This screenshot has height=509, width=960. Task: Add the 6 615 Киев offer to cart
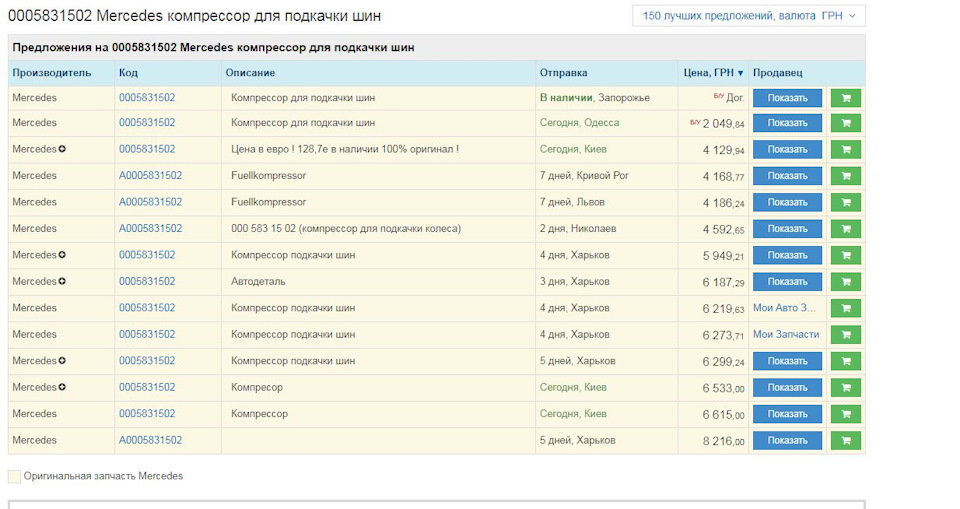point(846,414)
